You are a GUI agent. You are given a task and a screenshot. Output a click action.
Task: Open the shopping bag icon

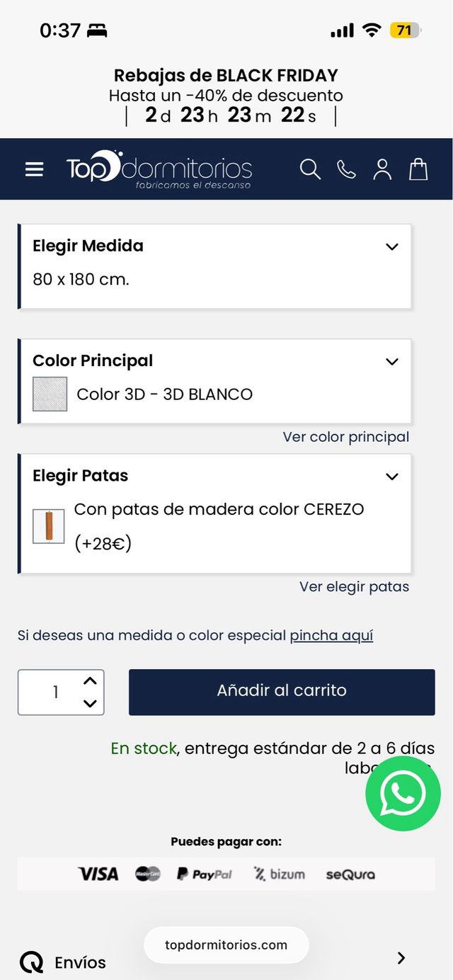click(x=418, y=169)
